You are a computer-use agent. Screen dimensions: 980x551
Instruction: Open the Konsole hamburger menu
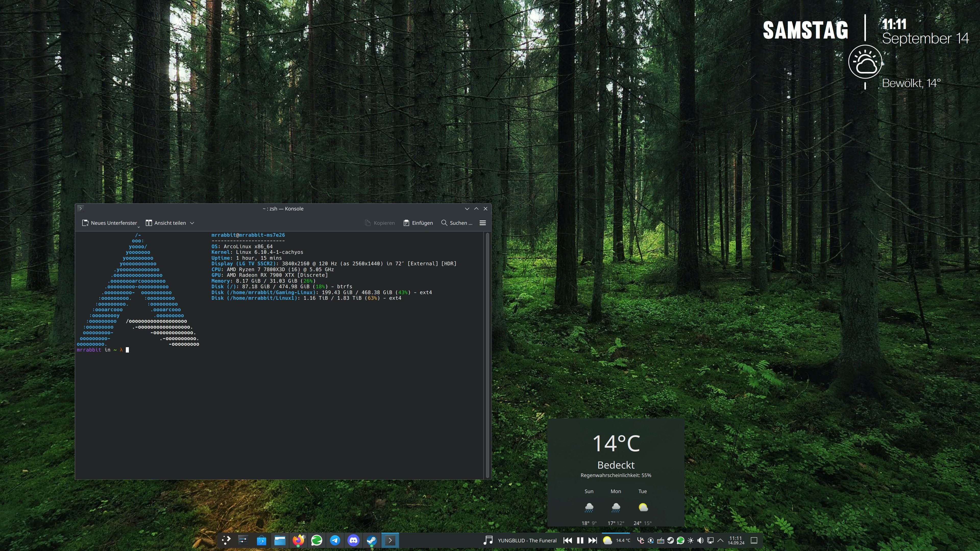[483, 223]
